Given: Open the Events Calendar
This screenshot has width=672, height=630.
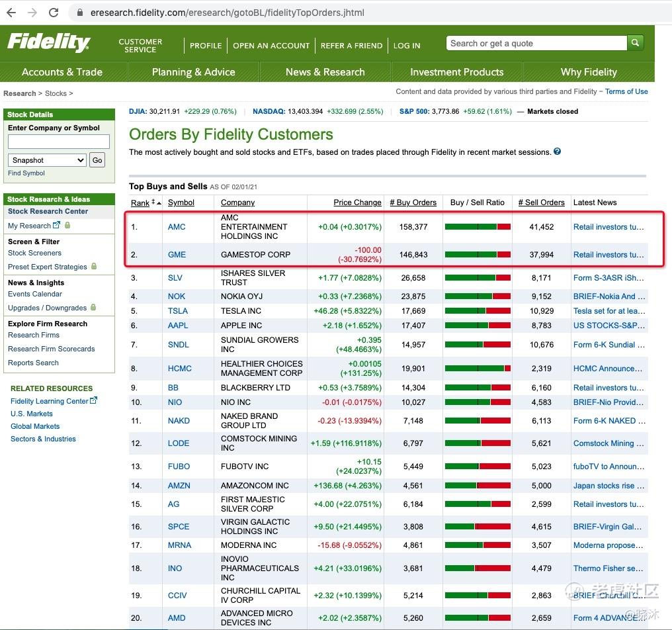Looking at the screenshot, I should coord(34,294).
